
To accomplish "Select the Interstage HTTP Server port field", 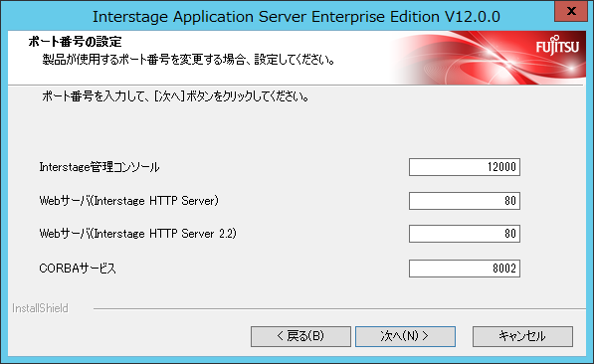I will coord(465,200).
